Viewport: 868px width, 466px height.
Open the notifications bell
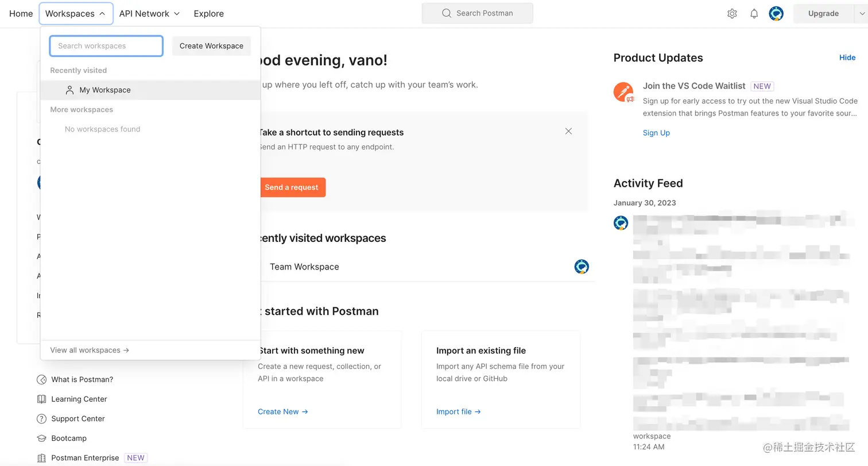[x=754, y=14]
